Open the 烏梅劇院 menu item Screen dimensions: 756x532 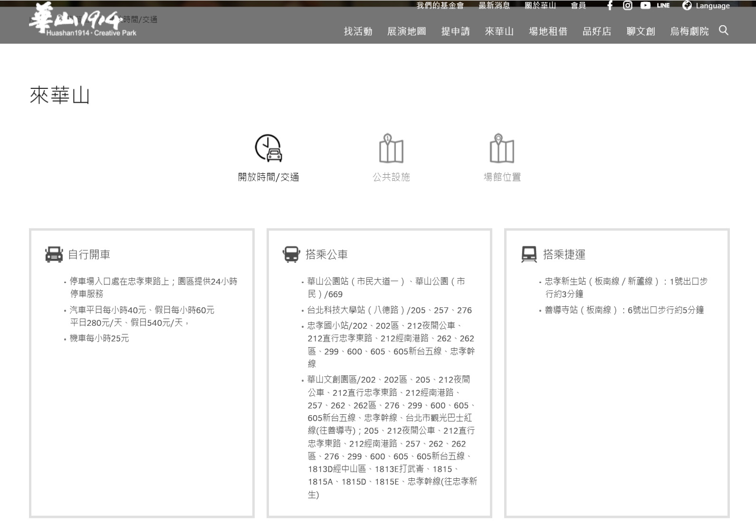tap(689, 31)
